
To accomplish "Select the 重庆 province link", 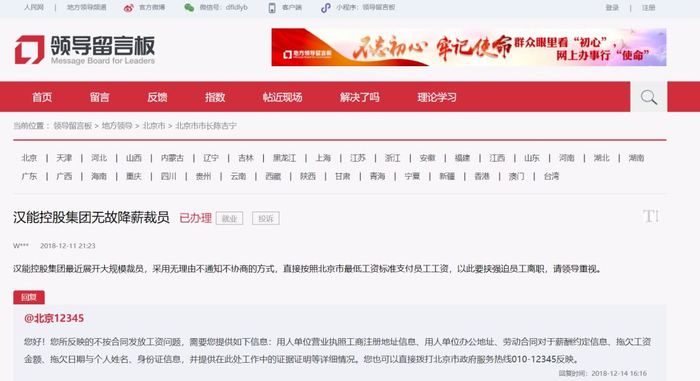I will [134, 176].
